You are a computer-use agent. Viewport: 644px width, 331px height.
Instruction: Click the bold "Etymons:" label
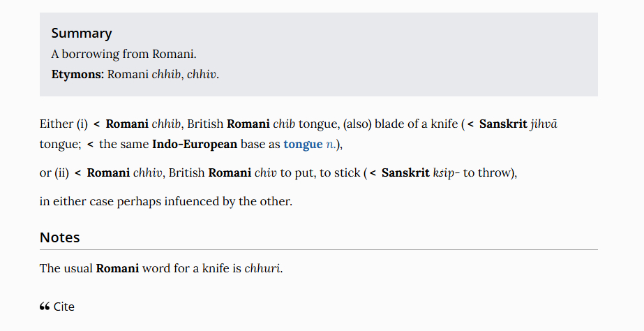(77, 74)
